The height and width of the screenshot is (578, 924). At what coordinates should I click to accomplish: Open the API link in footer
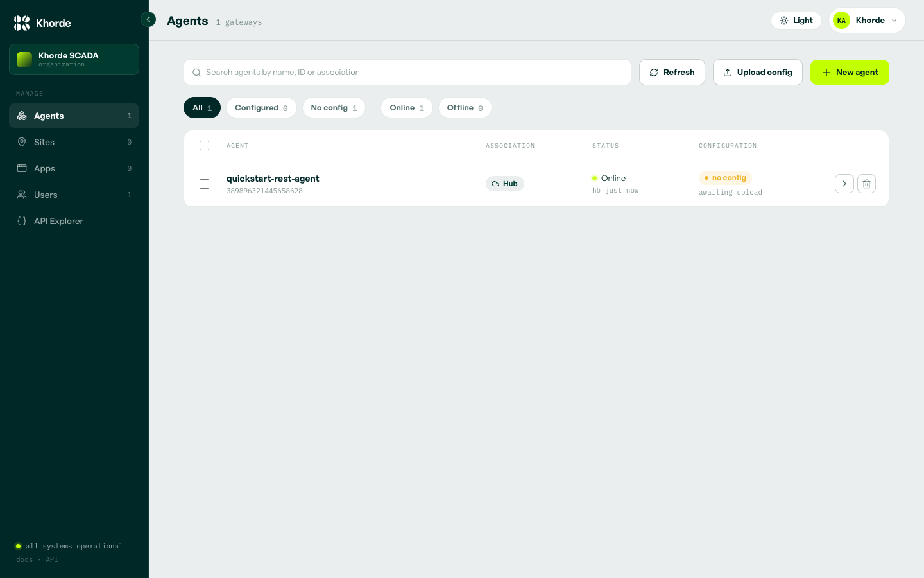click(x=52, y=559)
